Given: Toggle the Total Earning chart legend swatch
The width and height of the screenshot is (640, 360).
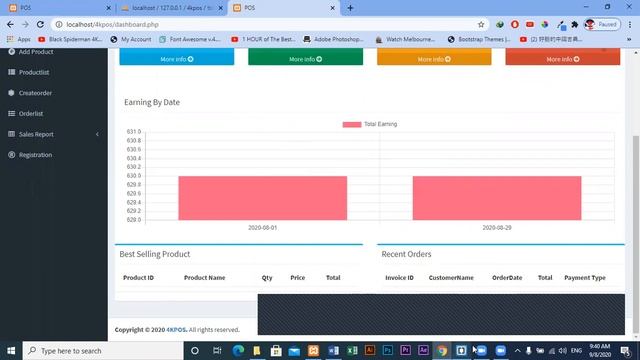Looking at the screenshot, I should coord(351,124).
